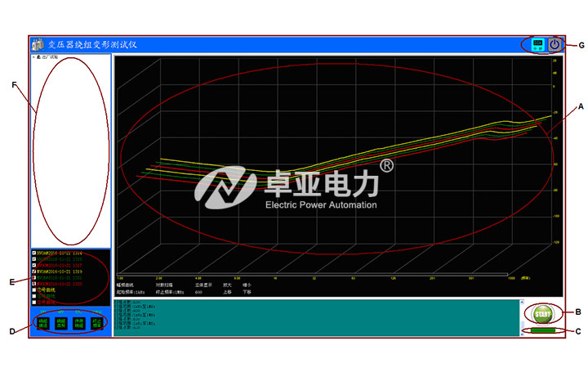The width and height of the screenshot is (588, 368).
Task: Click the log panel scrollbar up arrow
Action: tap(522, 302)
